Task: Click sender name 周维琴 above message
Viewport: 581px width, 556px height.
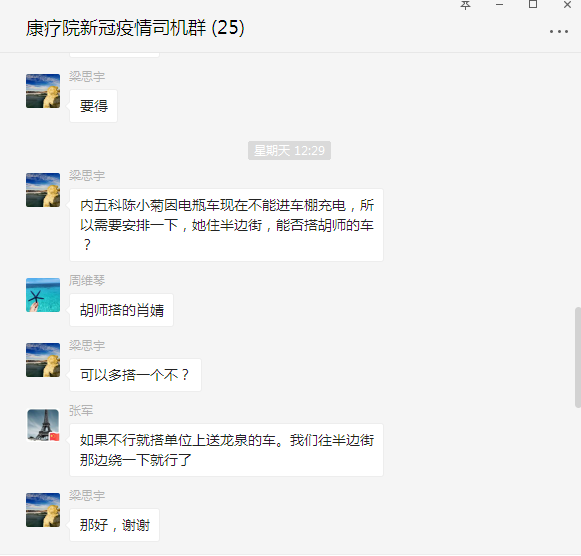Action: pos(87,280)
